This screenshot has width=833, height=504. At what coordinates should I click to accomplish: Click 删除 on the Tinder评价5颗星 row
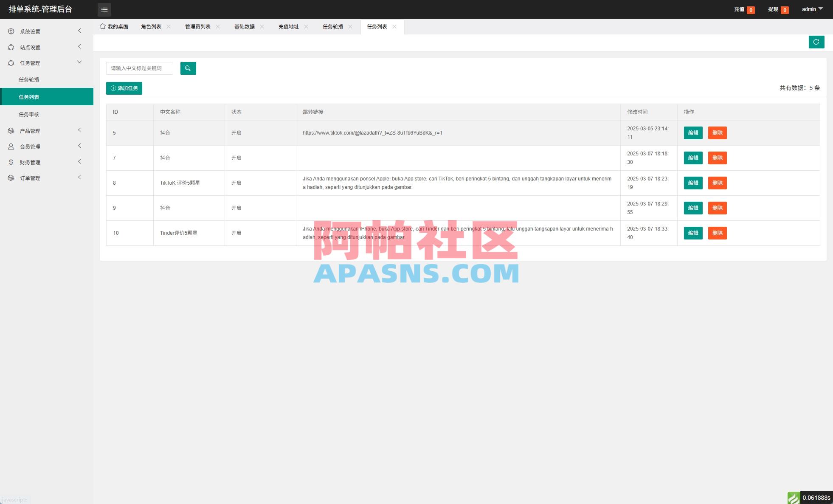click(x=718, y=233)
